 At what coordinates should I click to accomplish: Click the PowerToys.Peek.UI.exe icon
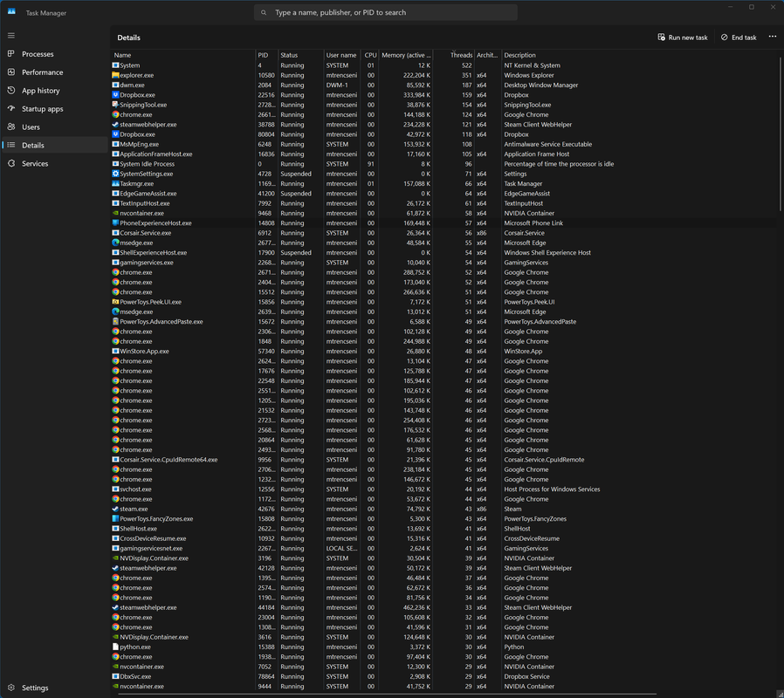(x=115, y=302)
